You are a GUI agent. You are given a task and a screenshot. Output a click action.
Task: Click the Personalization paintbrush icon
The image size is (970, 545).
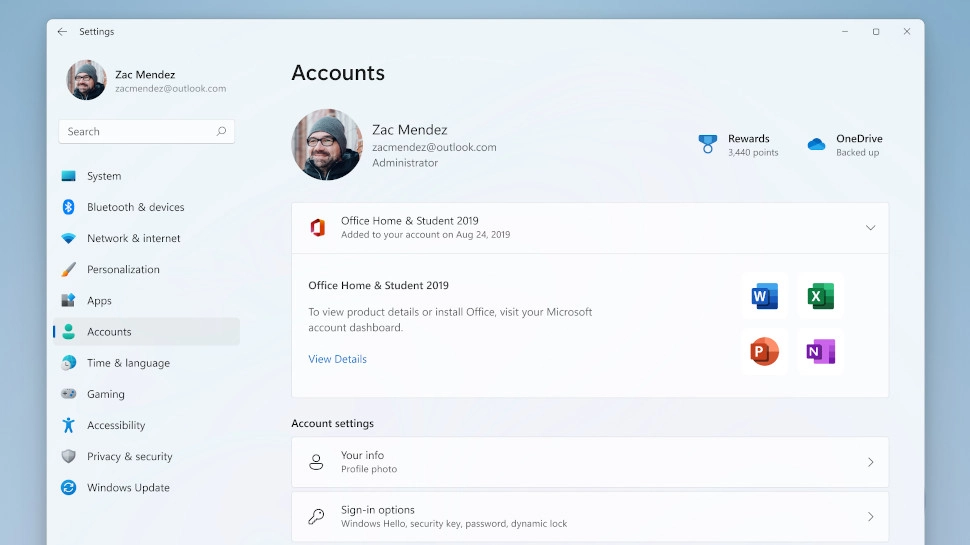point(69,269)
